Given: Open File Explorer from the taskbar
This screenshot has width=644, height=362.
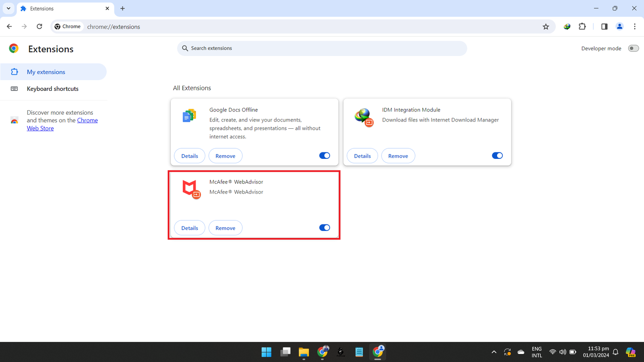Looking at the screenshot, I should tap(303, 352).
